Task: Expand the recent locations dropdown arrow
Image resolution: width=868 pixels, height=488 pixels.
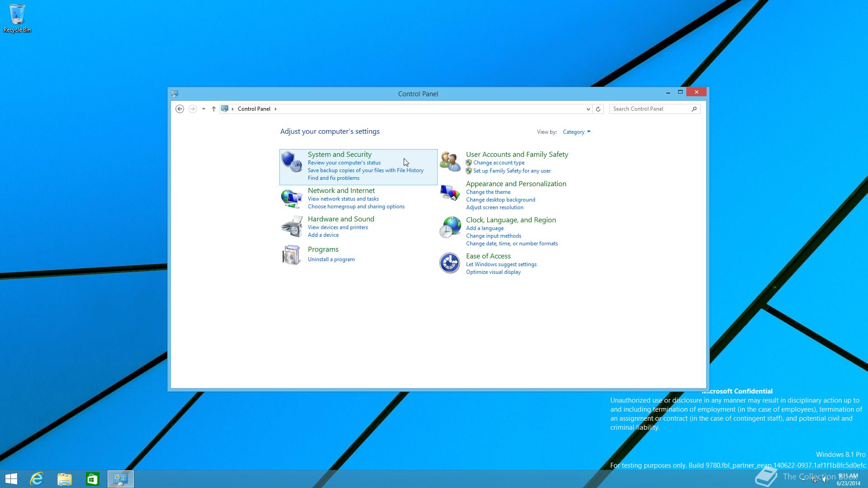Action: click(203, 109)
